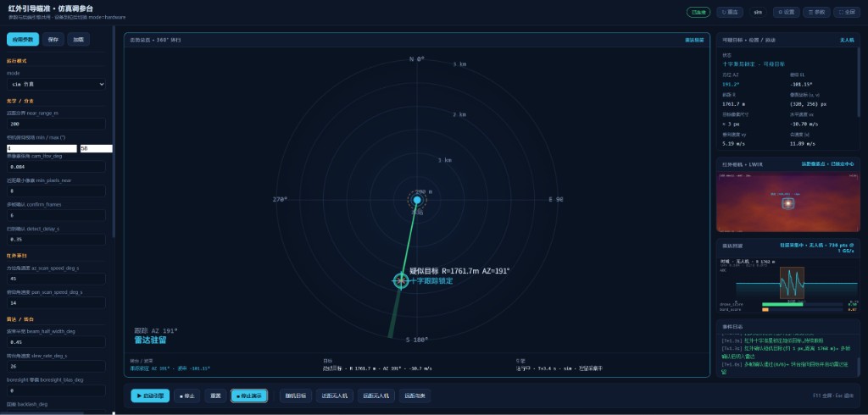Click the 加载 button in left panel
Viewport: 868px width, 415px height.
78,39
